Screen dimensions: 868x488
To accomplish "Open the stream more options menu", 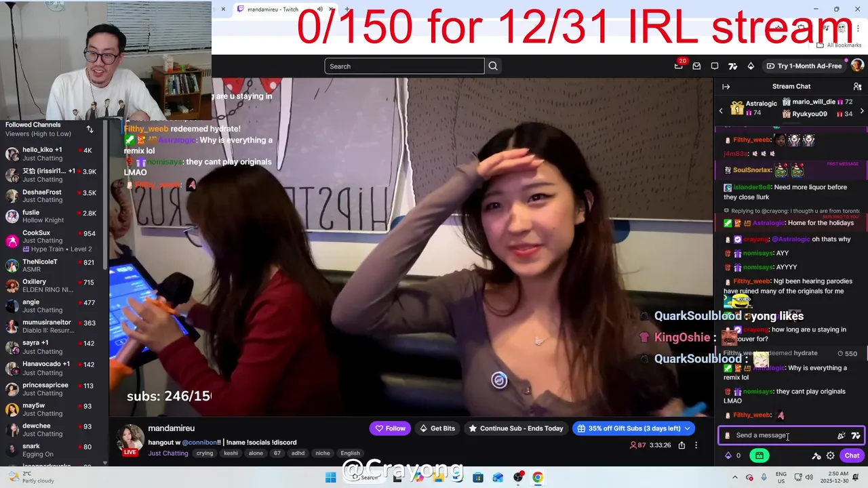I will point(696,445).
